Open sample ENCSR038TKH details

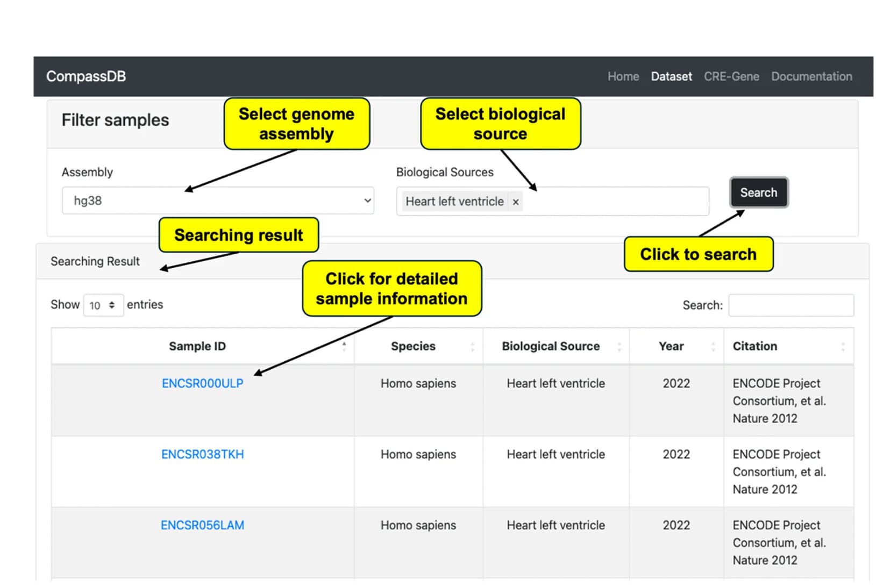(202, 454)
